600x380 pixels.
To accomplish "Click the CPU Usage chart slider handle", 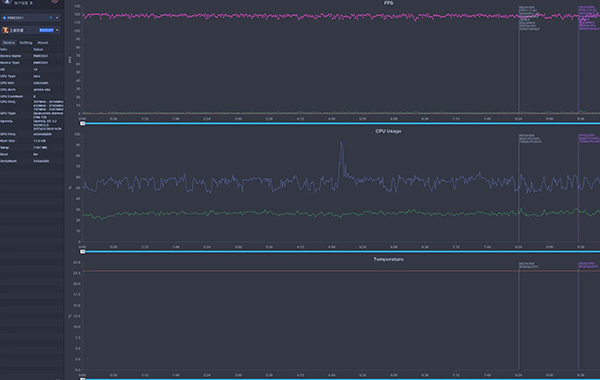I will point(82,251).
